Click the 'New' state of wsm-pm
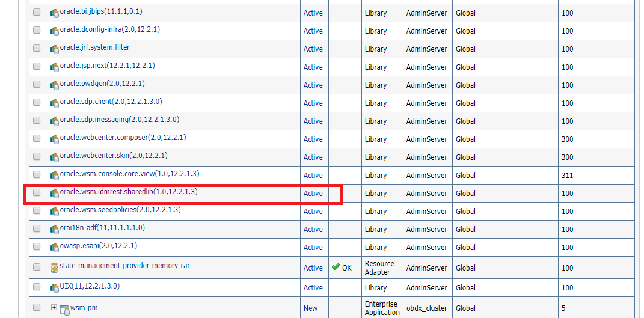 tap(310, 308)
